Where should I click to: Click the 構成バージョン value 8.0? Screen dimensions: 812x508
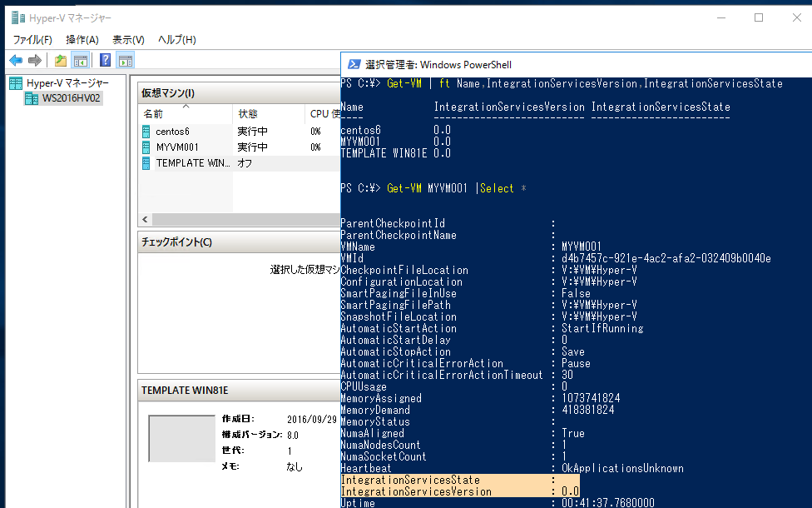293,435
